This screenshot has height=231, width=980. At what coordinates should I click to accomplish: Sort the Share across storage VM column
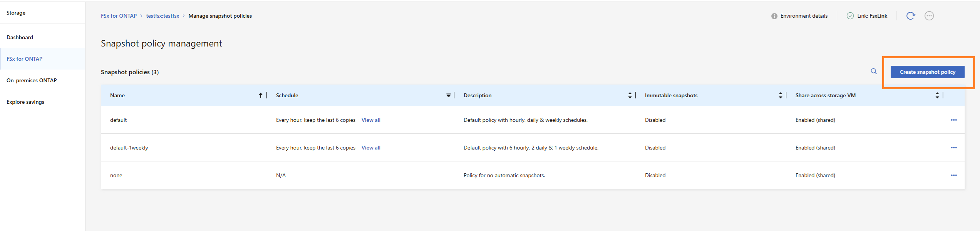coord(937,95)
